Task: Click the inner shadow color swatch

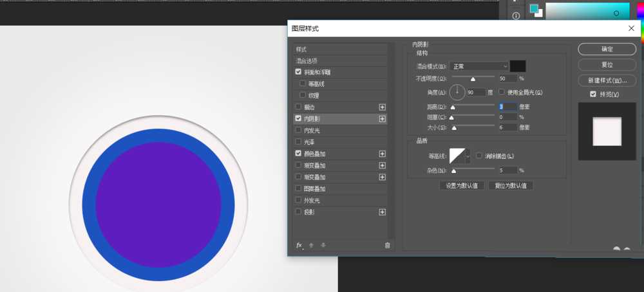Action: point(518,66)
